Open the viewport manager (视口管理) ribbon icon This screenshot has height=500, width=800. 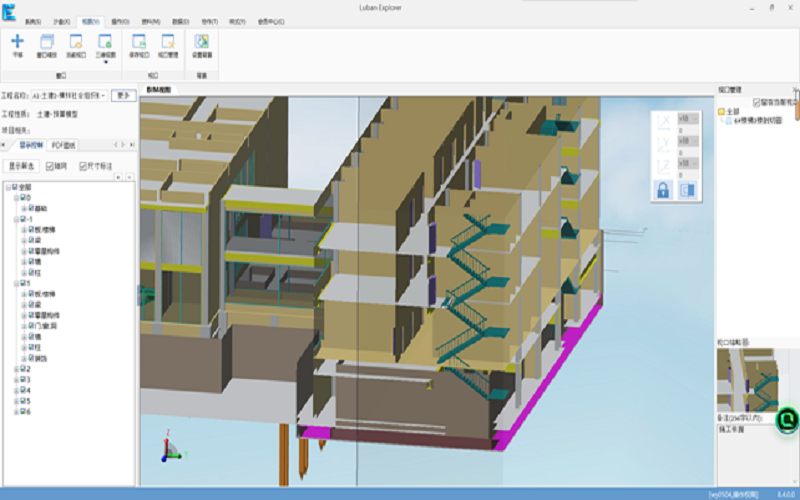point(168,42)
